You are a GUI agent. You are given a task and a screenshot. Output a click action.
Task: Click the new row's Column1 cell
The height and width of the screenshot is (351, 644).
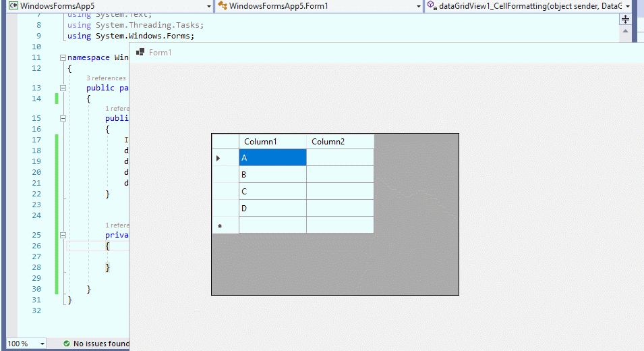click(272, 225)
